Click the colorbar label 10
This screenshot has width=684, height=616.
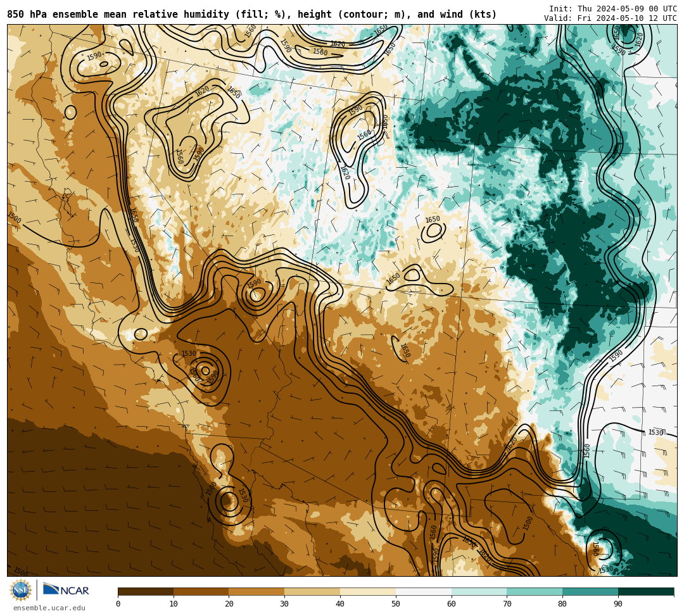click(174, 604)
